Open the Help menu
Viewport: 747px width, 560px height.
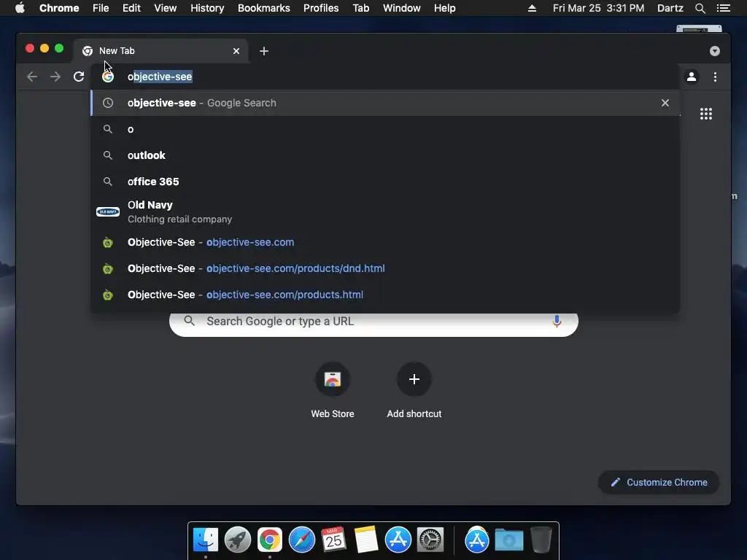click(x=444, y=8)
